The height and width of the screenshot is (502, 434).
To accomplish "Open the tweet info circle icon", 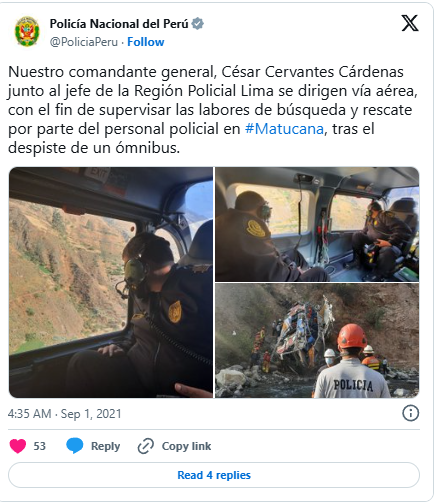I will click(x=410, y=413).
